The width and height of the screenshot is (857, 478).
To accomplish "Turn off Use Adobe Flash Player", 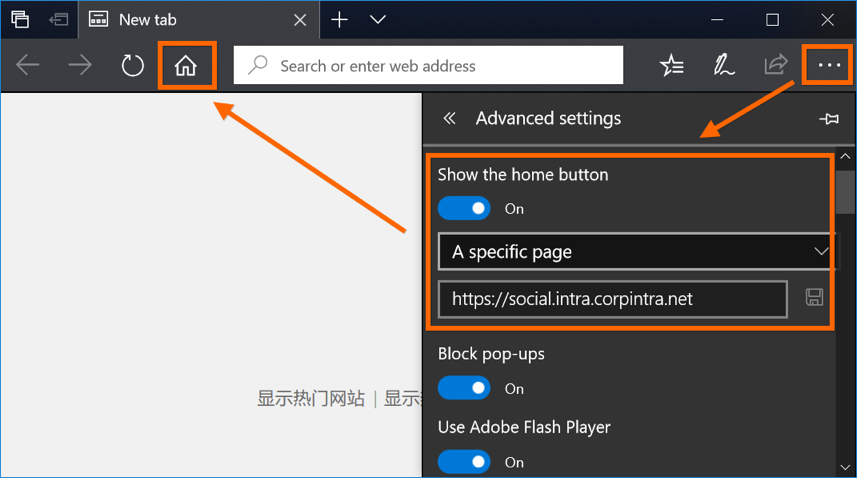I will pyautogui.click(x=464, y=461).
